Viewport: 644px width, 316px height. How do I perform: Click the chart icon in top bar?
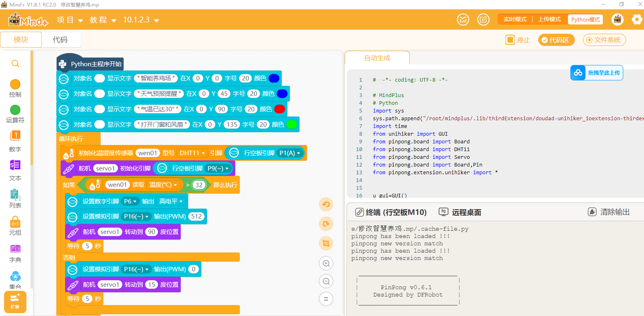click(463, 19)
